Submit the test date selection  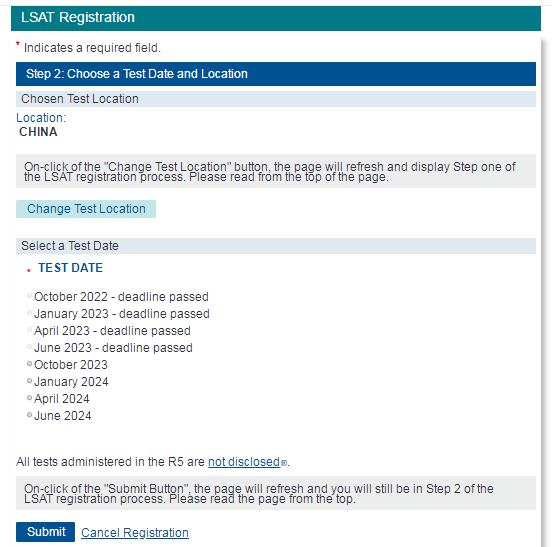pyautogui.click(x=45, y=532)
